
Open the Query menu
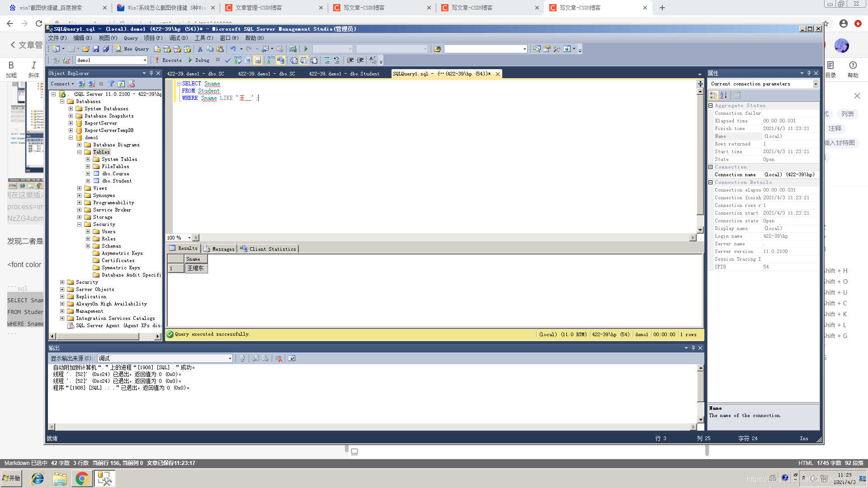click(x=131, y=38)
